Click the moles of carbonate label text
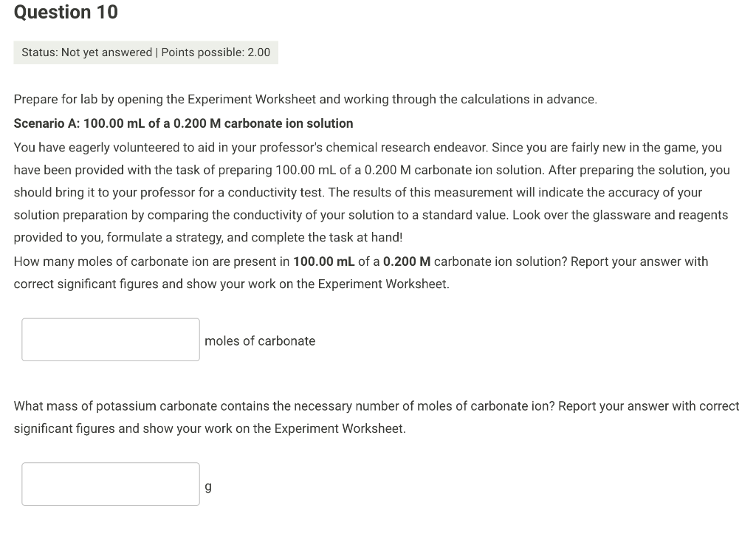Viewport: 756px width, 534px height. click(x=259, y=340)
